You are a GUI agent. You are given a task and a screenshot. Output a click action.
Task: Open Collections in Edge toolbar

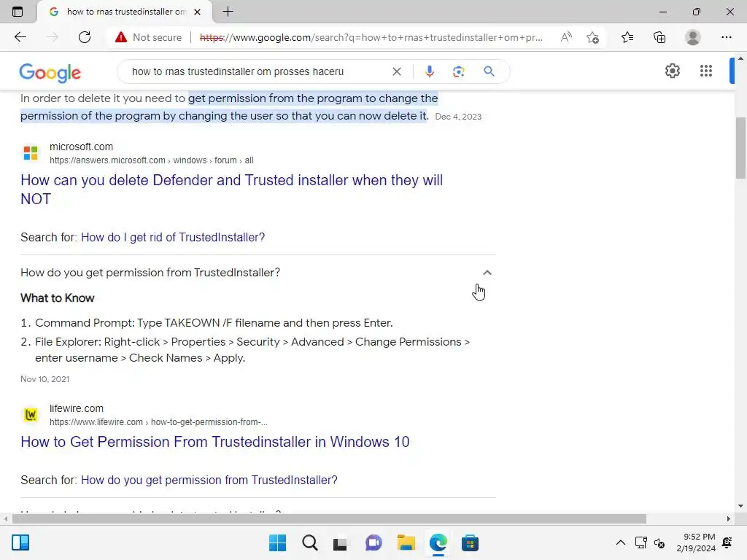(x=659, y=37)
